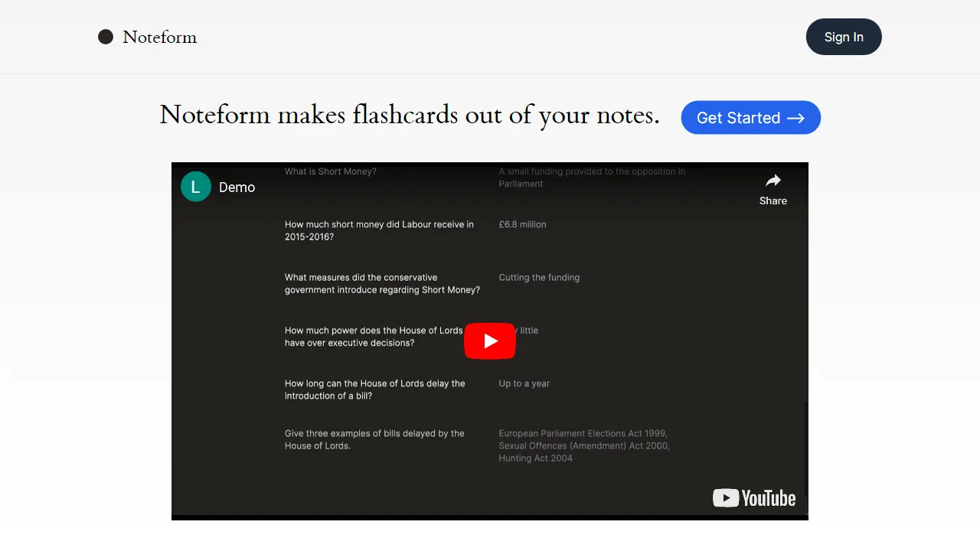
Task: Click the 'What is Short Money?' question
Action: [x=331, y=171]
